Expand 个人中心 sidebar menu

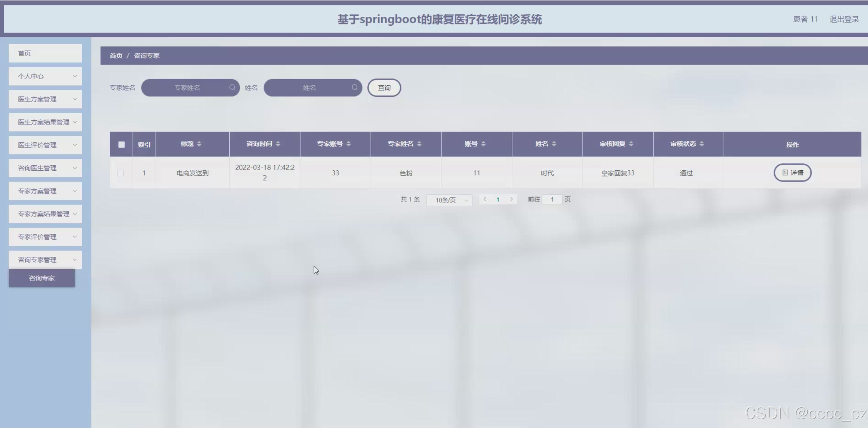point(45,76)
